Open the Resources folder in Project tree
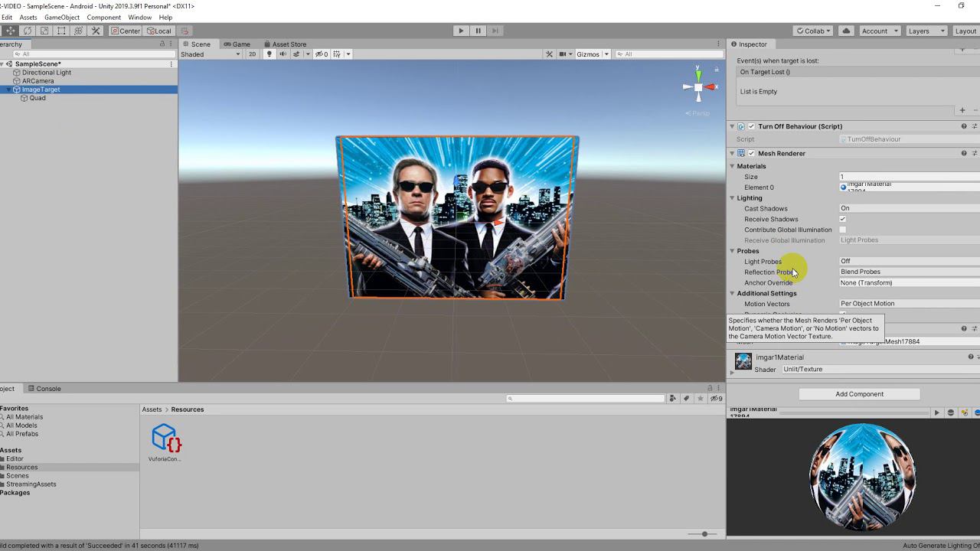 coord(21,468)
